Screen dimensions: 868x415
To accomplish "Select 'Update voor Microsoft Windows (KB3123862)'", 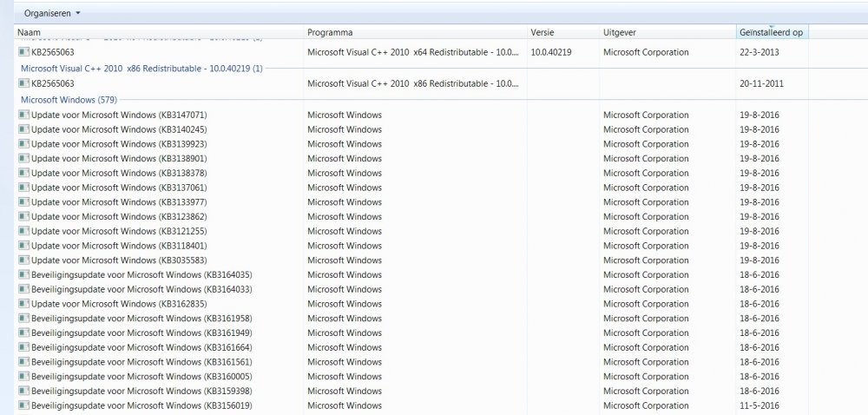I will 119,217.
